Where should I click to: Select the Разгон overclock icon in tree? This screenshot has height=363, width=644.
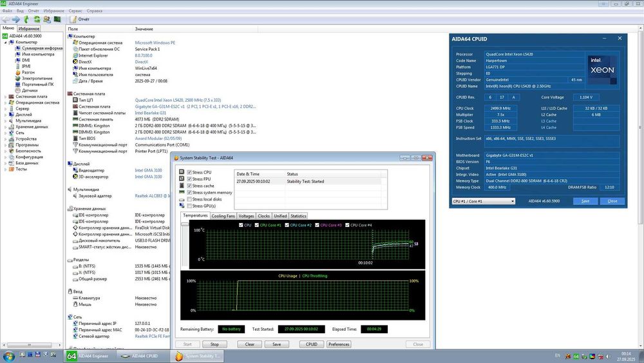point(17,72)
